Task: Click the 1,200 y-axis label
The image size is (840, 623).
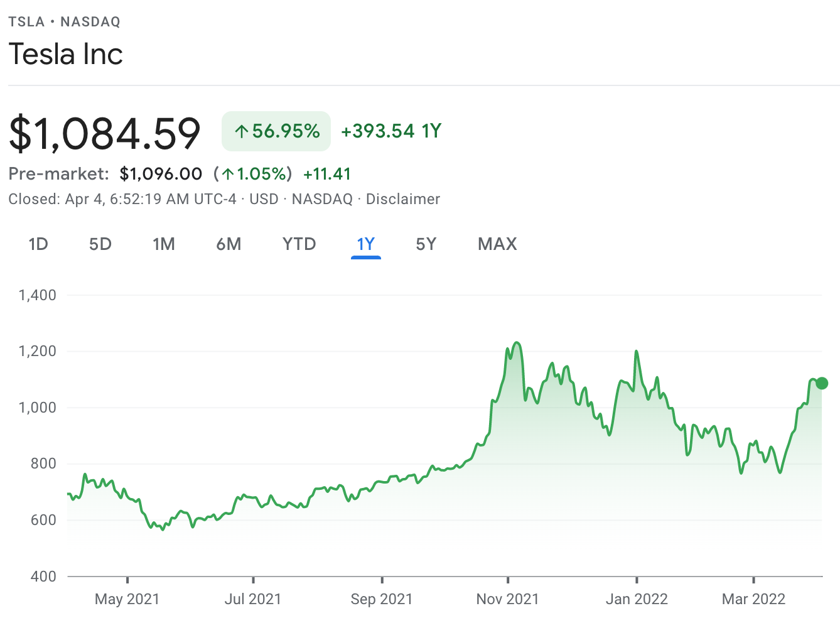Action: [38, 351]
